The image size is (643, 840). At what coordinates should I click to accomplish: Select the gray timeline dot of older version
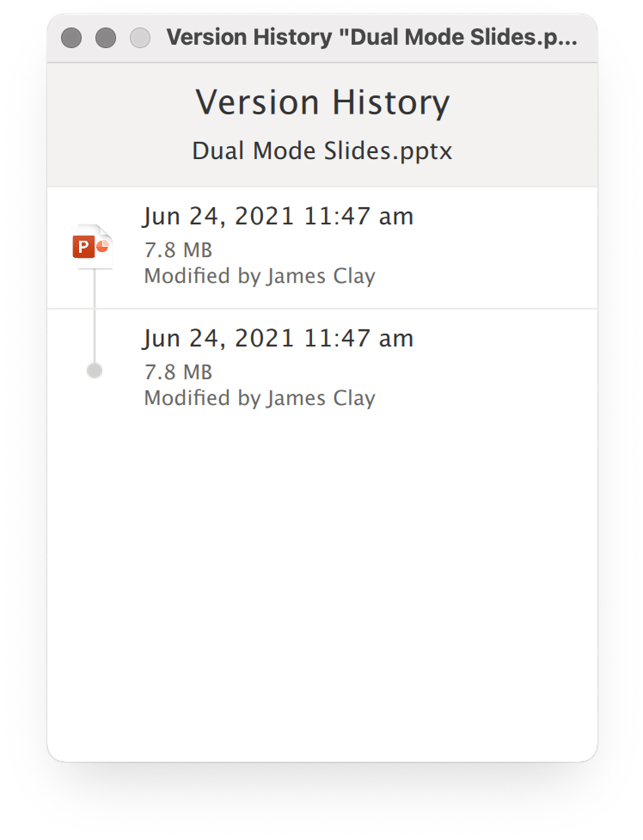[95, 371]
